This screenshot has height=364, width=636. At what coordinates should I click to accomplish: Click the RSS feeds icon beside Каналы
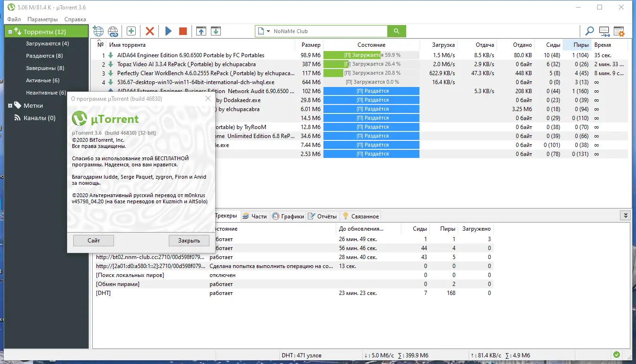click(x=17, y=118)
